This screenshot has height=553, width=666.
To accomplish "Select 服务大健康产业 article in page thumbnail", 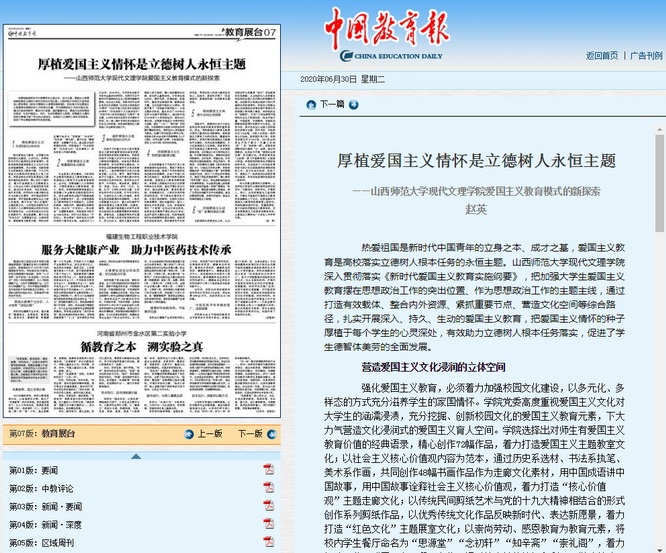I will 136,250.
